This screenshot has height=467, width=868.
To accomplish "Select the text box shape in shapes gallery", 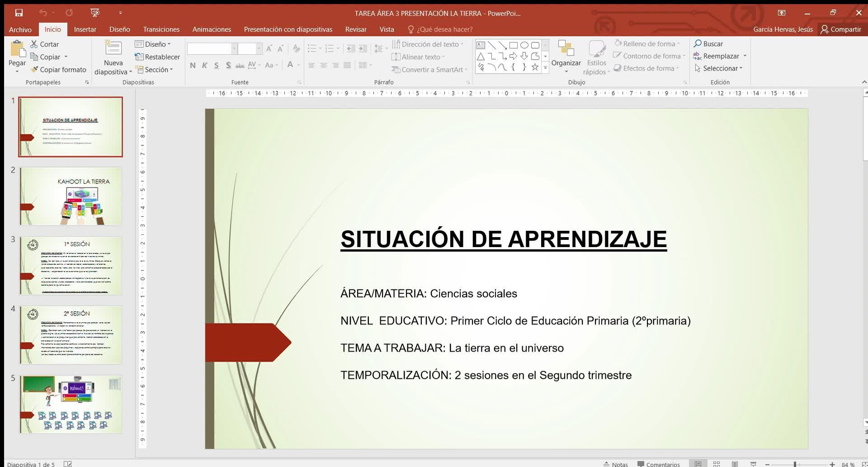I will [481, 45].
